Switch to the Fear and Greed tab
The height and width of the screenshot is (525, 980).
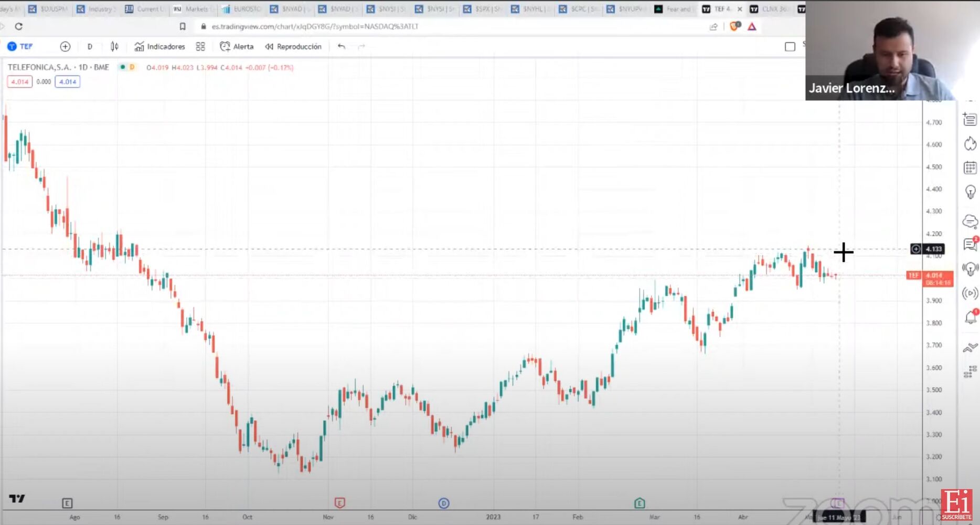pyautogui.click(x=673, y=9)
